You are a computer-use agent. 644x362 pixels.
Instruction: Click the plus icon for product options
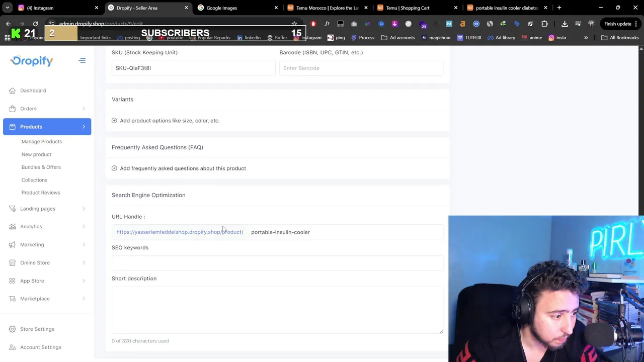pyautogui.click(x=114, y=121)
